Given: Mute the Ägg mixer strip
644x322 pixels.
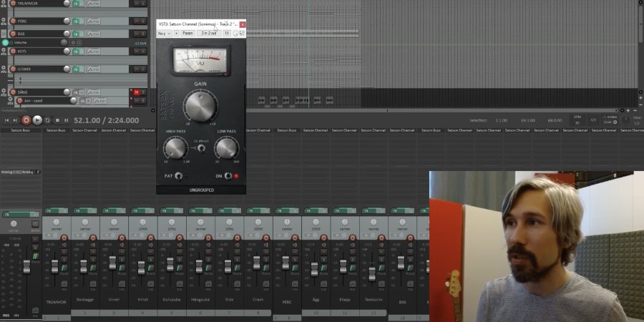Looking at the screenshot, I should 323,251.
